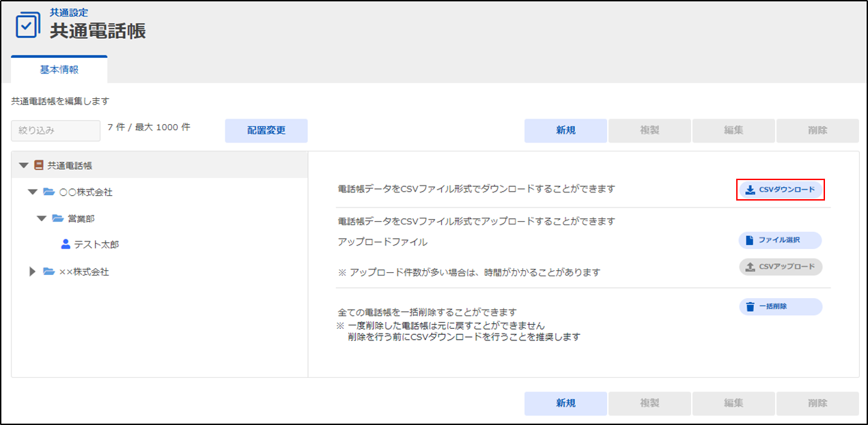
Task: Switch to the 基本情報 tab
Action: point(59,70)
